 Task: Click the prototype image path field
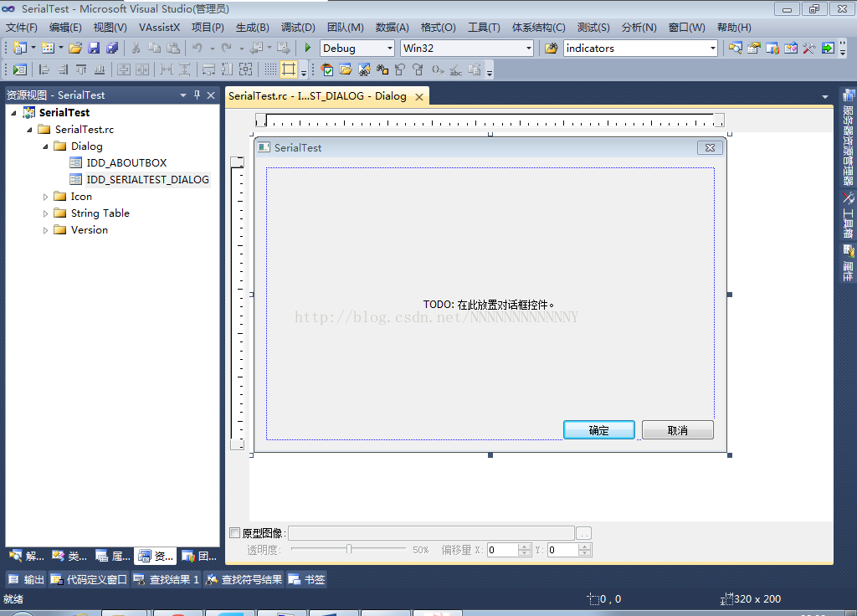pyautogui.click(x=431, y=533)
